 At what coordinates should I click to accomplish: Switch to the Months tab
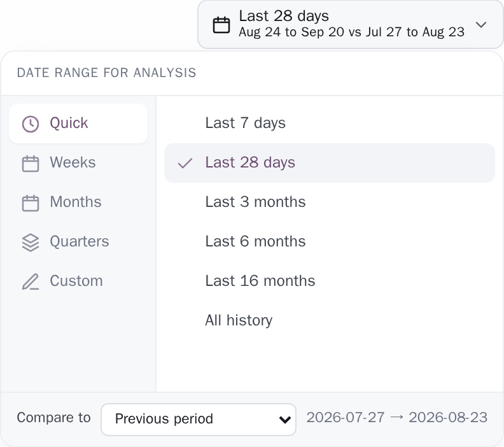[x=78, y=202]
